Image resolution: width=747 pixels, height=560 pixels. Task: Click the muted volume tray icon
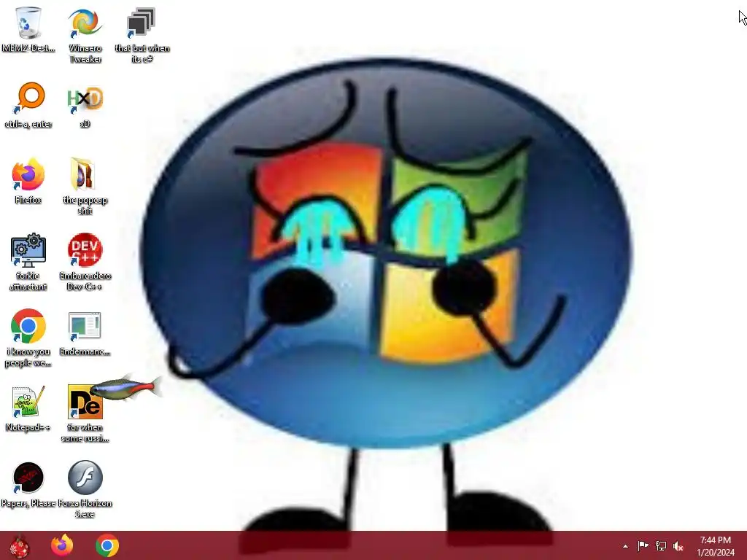click(x=678, y=546)
